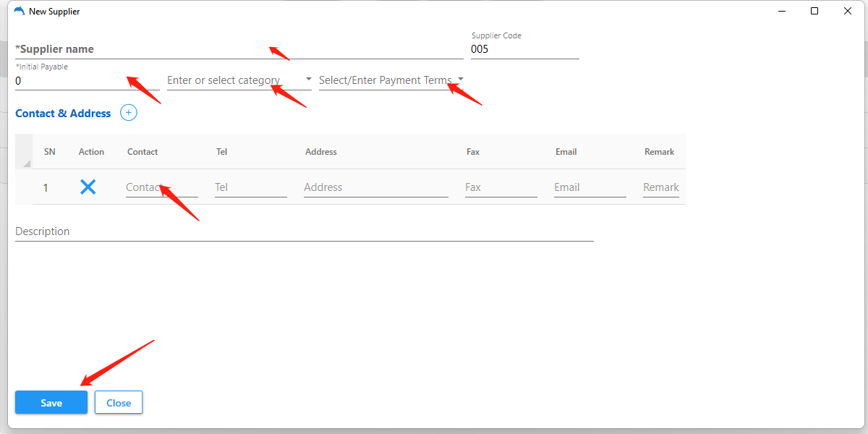This screenshot has height=434, width=868.
Task: Click the Address column header
Action: point(321,152)
